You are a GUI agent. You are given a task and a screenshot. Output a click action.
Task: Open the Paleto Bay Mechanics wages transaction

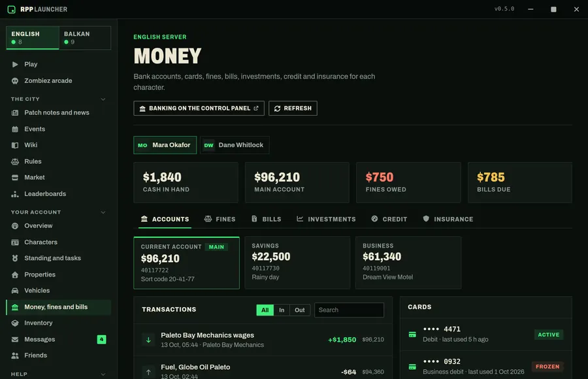click(x=263, y=340)
